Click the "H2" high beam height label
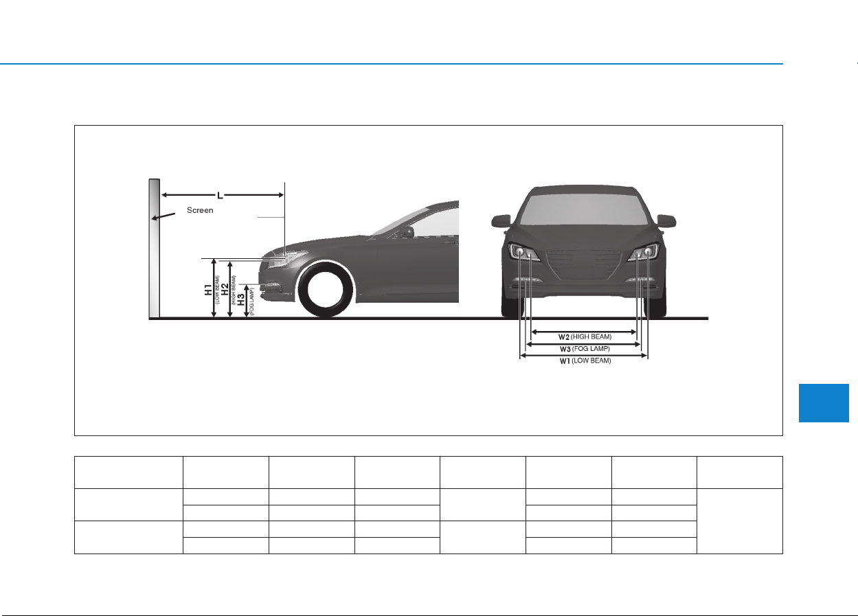The image size is (858, 616). tap(226, 289)
